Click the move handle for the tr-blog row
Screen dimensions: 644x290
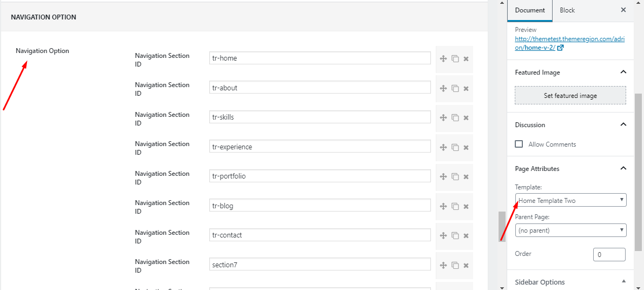point(443,206)
